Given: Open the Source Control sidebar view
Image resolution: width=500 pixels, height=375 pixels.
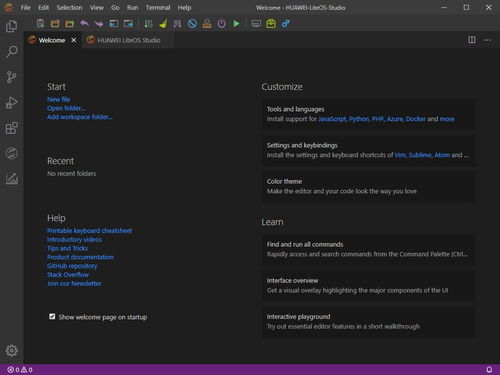Looking at the screenshot, I should click(12, 77).
